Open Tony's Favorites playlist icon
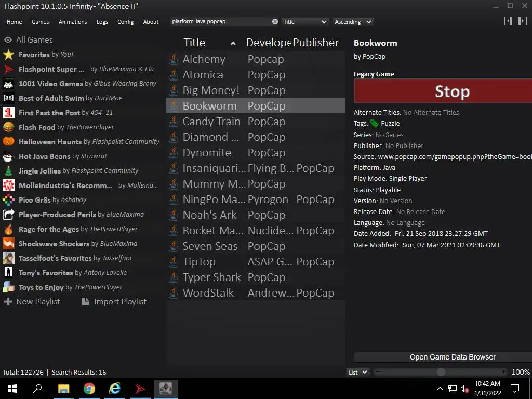Screen dimensions: 532x399 coord(8,273)
